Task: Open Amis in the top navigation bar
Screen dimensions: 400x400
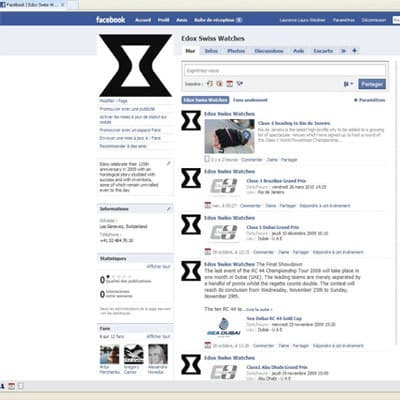Action: (x=182, y=20)
